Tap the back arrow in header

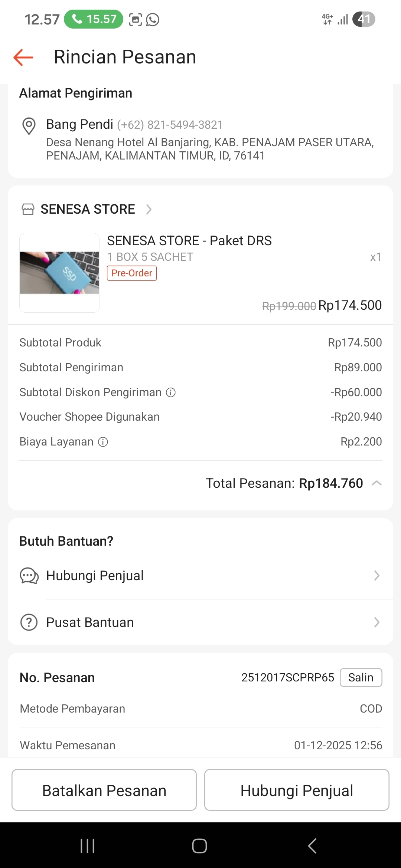[23, 57]
